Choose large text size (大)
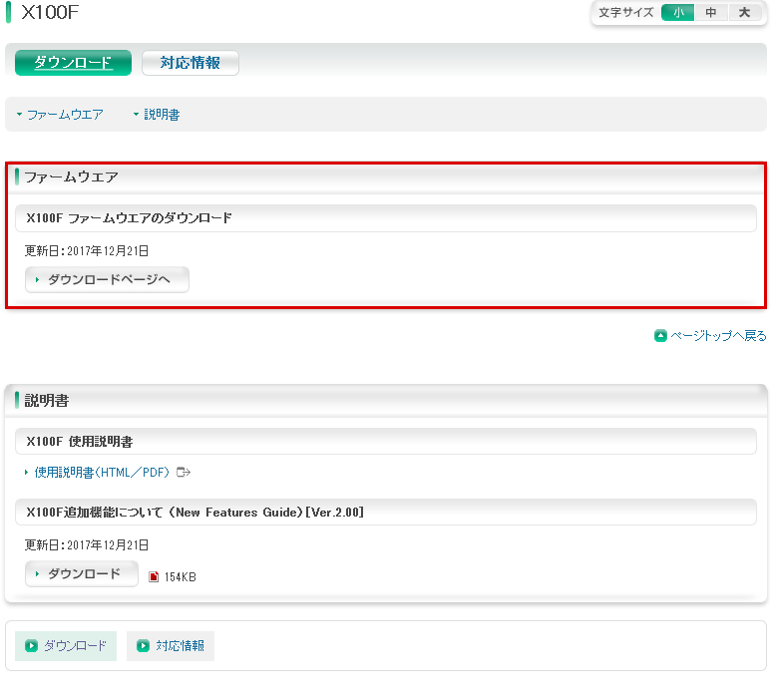 click(x=744, y=13)
